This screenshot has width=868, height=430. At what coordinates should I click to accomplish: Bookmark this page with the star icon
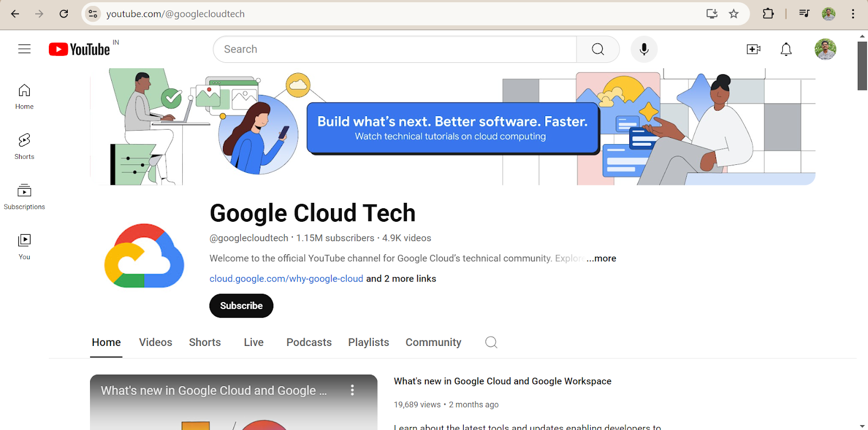point(733,14)
